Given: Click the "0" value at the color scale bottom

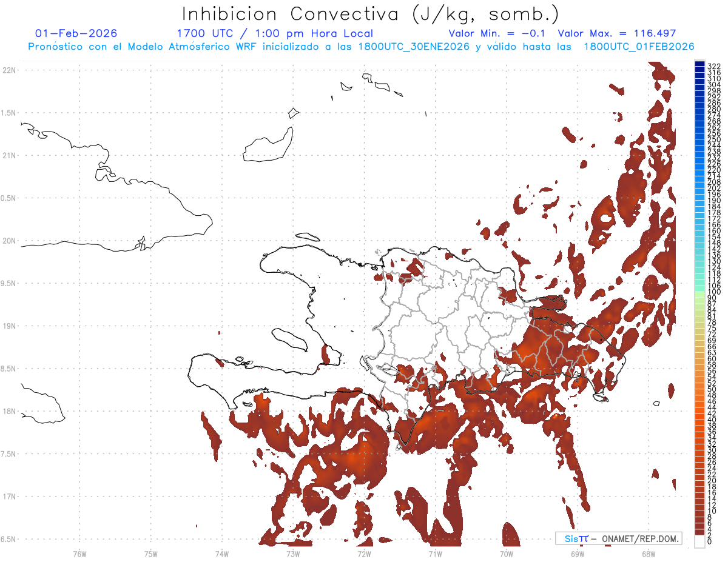Looking at the screenshot, I should point(710,541).
